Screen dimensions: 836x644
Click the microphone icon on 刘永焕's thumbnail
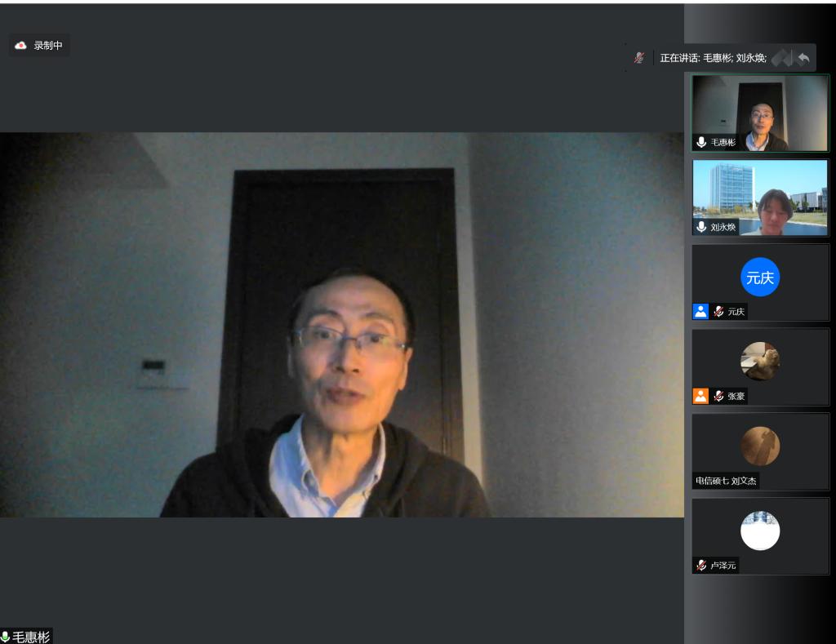point(701,227)
